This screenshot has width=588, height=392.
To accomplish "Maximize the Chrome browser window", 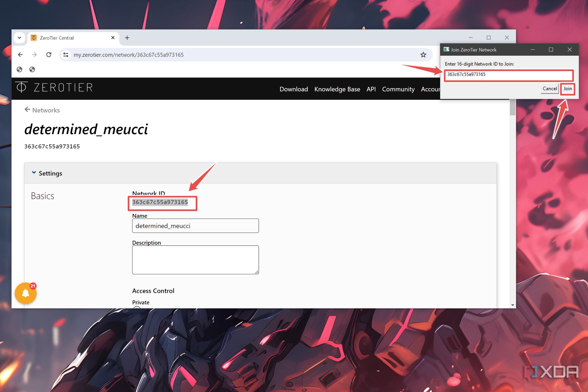I will click(x=489, y=38).
